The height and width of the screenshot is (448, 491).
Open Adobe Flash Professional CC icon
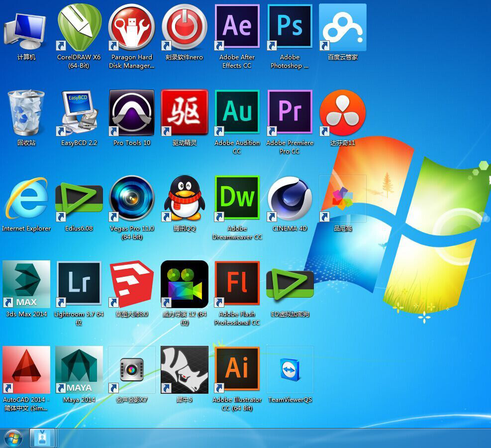point(237,284)
